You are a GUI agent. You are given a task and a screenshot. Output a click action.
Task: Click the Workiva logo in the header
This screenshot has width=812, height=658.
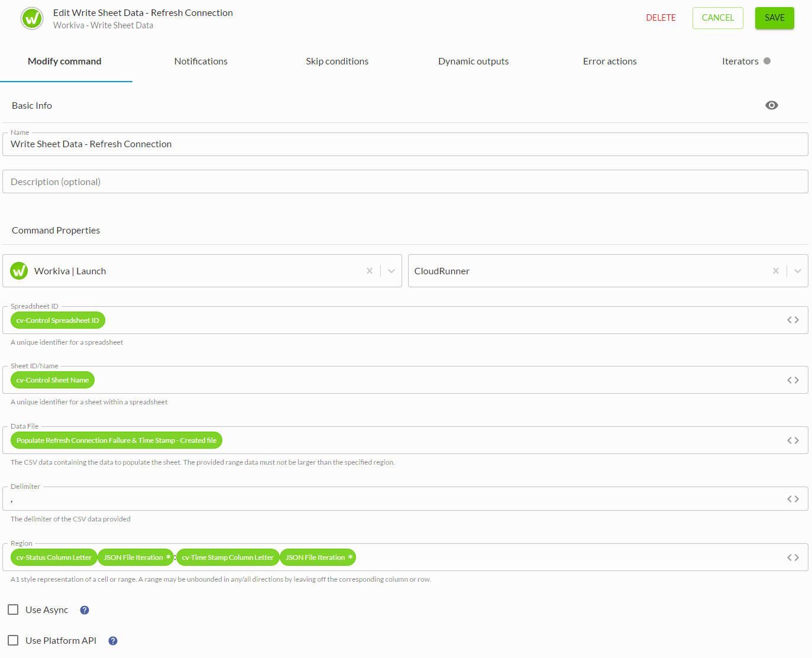[32, 18]
